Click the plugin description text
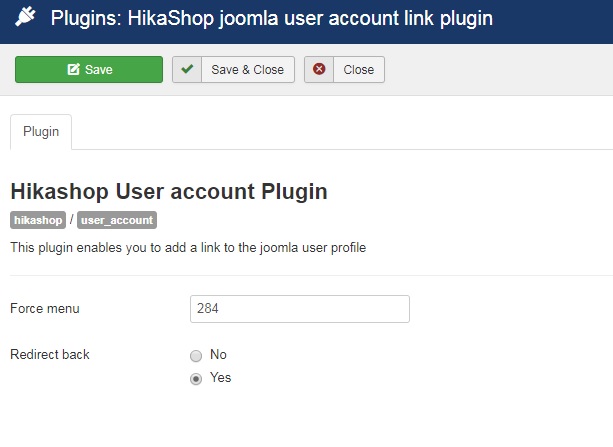The image size is (613, 447). [188, 247]
